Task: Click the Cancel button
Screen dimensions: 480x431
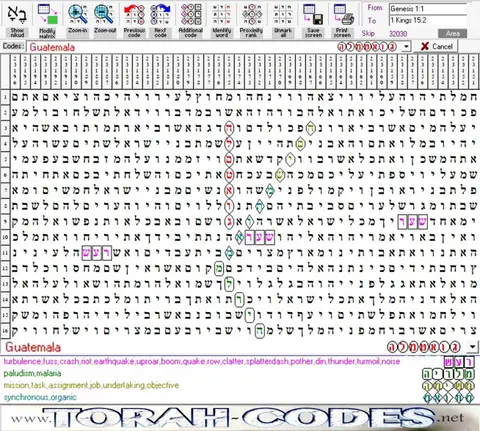Action: click(436, 46)
